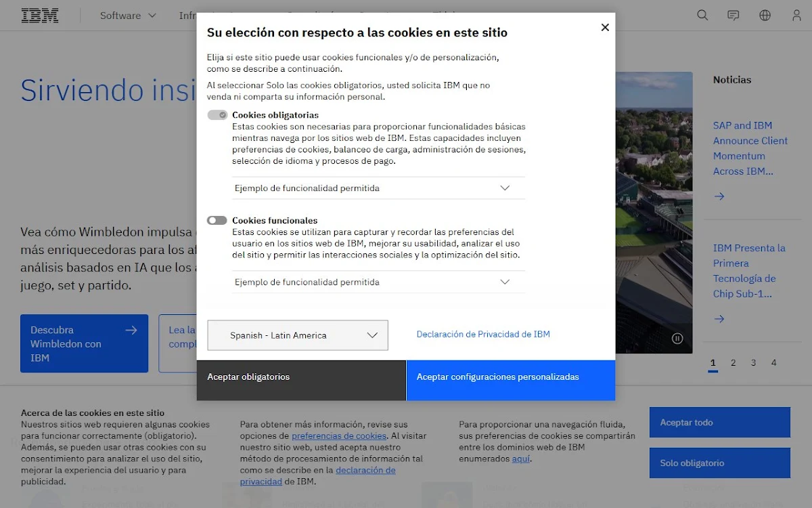Open the globe region selector icon
Image resolution: width=812 pixels, height=508 pixels.
[x=765, y=15]
